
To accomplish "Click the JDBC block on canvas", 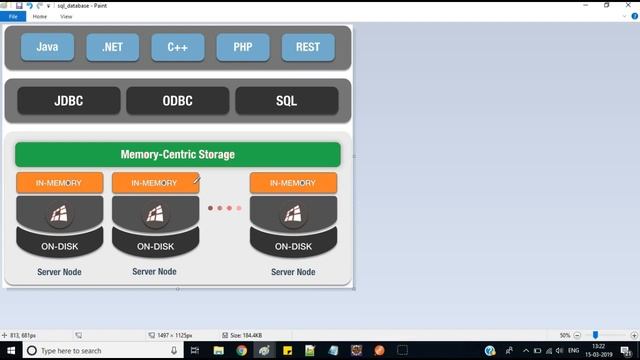I will click(x=69, y=100).
